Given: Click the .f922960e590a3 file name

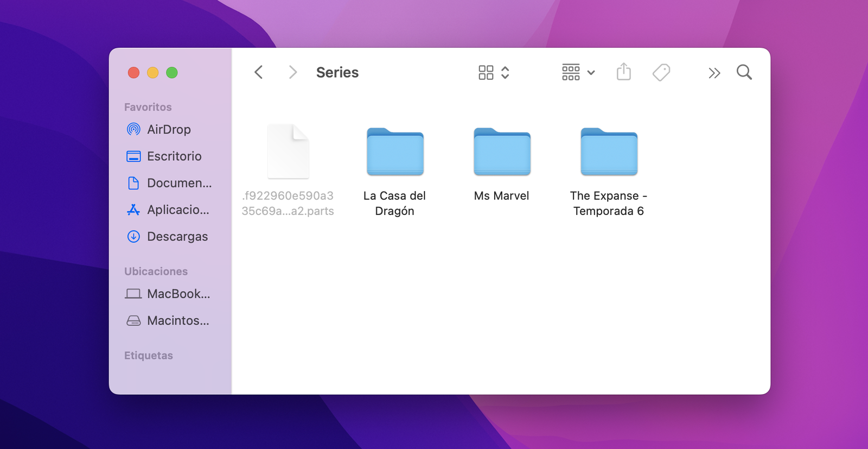Looking at the screenshot, I should pyautogui.click(x=288, y=203).
